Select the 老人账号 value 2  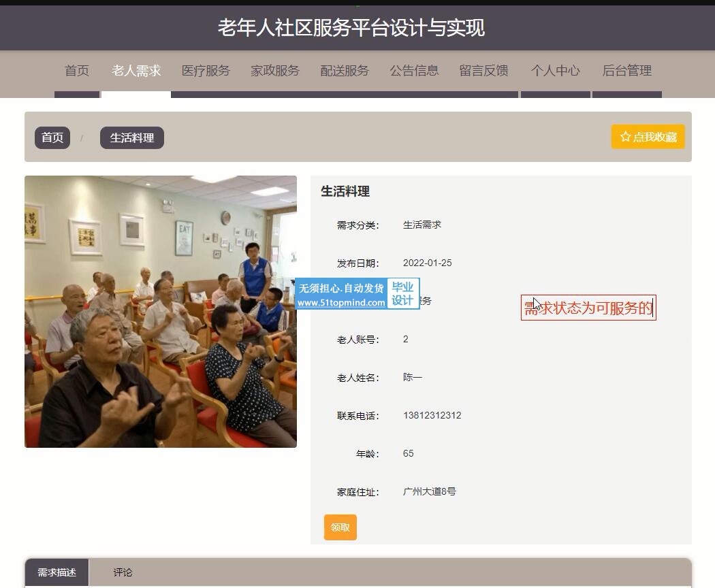click(x=405, y=339)
